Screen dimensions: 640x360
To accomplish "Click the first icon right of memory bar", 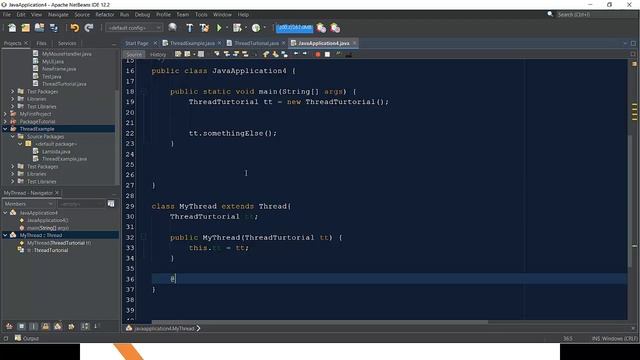I will click(x=322, y=28).
